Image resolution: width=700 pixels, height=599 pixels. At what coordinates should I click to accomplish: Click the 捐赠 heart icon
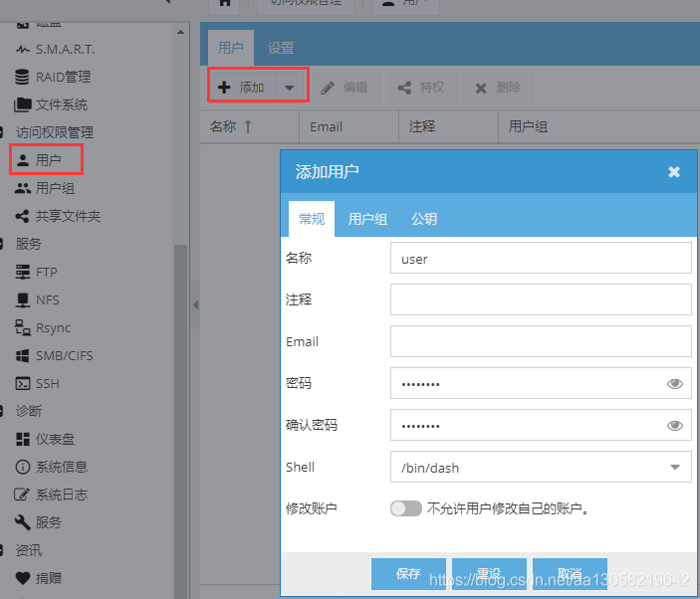(x=22, y=578)
